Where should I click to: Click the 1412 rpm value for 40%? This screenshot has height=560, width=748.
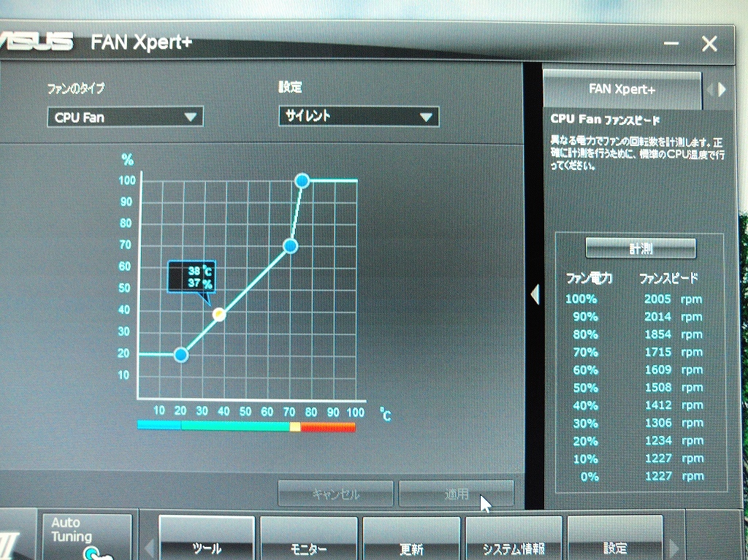point(673,405)
